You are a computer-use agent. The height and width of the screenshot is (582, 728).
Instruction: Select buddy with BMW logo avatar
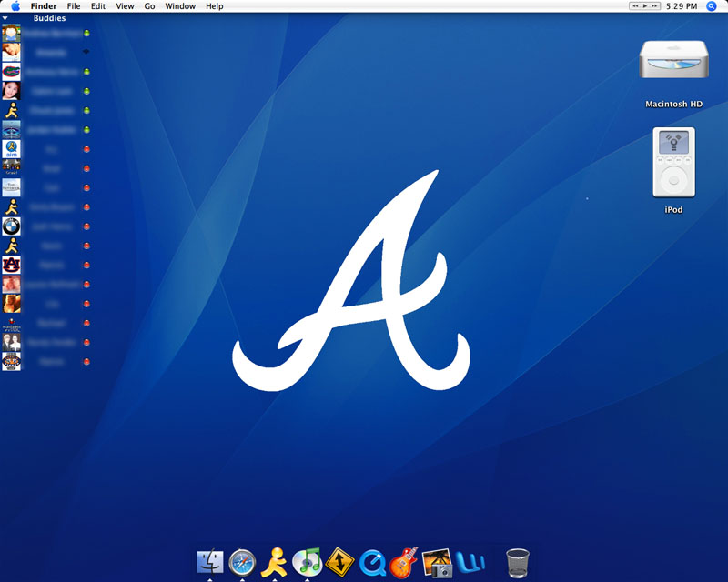point(45,226)
